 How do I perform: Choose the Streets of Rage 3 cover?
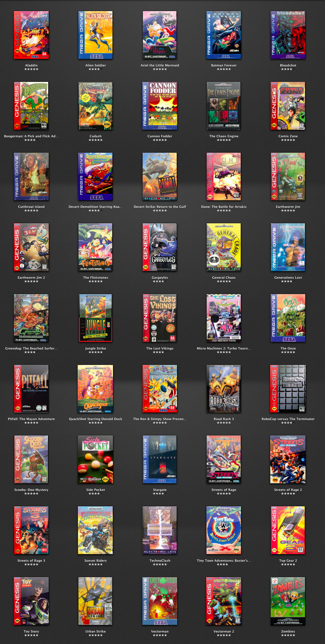[x=31, y=530]
